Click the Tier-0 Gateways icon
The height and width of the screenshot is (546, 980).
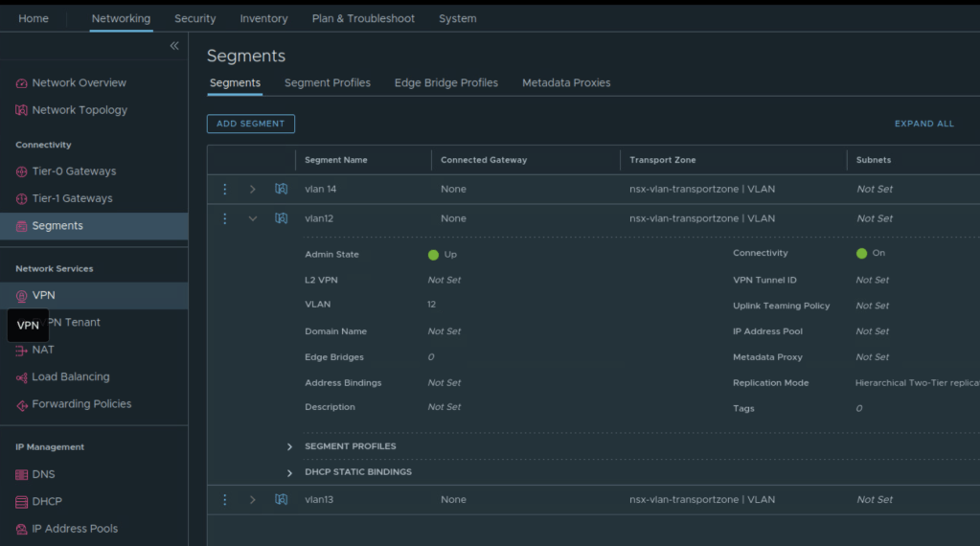(22, 171)
